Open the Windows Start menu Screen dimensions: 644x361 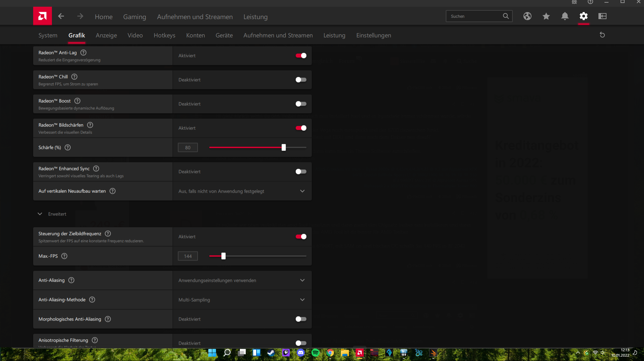click(x=212, y=353)
